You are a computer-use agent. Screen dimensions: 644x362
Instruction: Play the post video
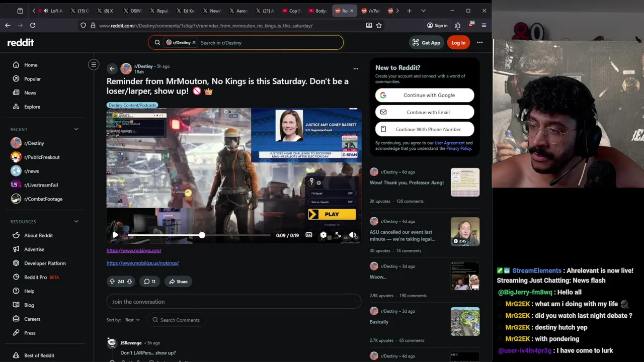click(115, 235)
